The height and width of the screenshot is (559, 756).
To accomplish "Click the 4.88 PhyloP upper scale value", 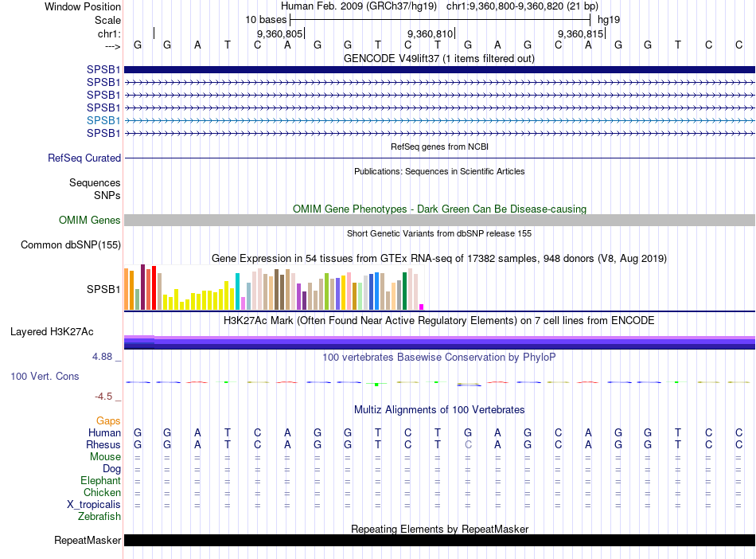I will pyautogui.click(x=102, y=357).
